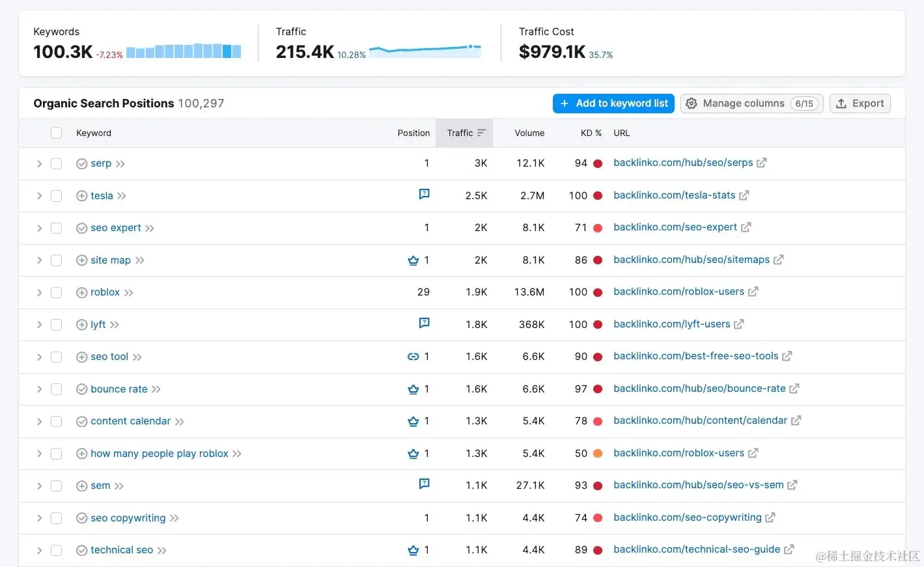
Task: Expand the site map row
Action: (39, 260)
